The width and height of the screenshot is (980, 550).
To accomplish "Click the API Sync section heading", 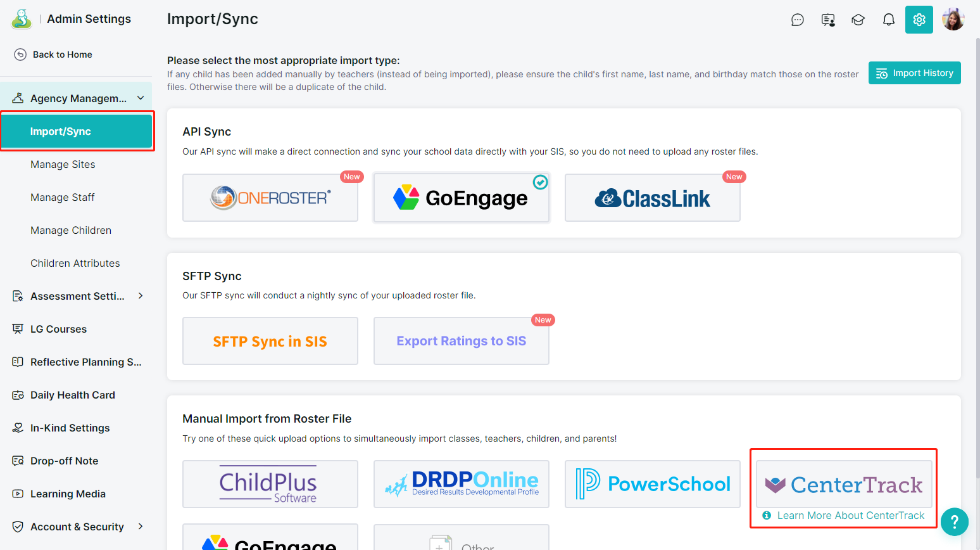I will 207,132.
